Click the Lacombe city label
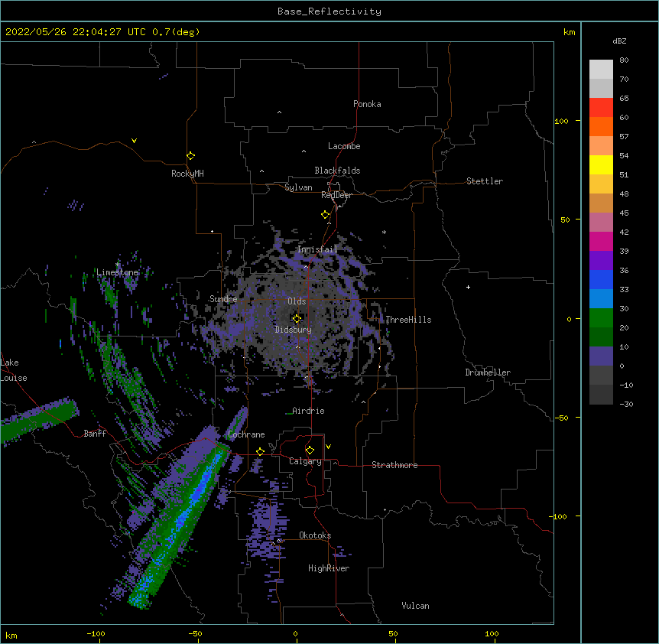 (x=344, y=146)
